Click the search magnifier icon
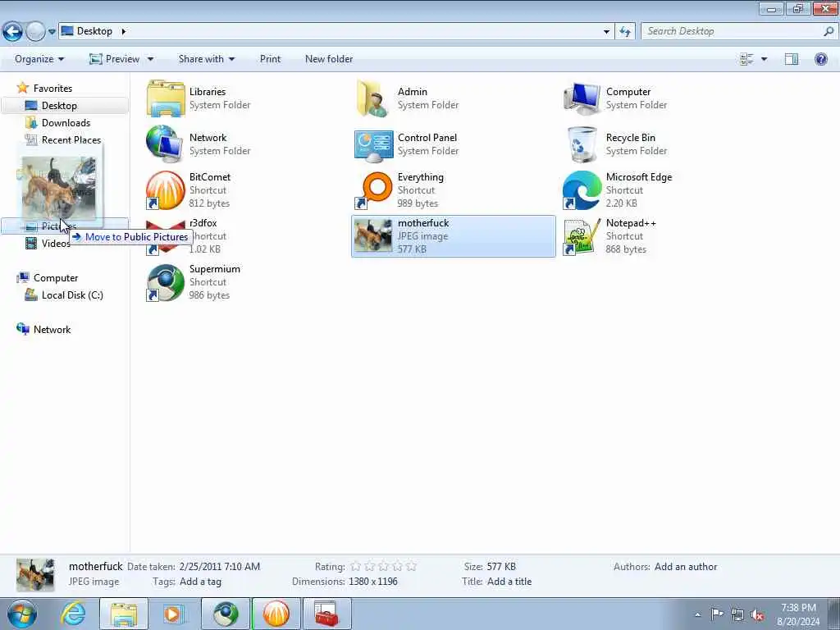 click(829, 31)
